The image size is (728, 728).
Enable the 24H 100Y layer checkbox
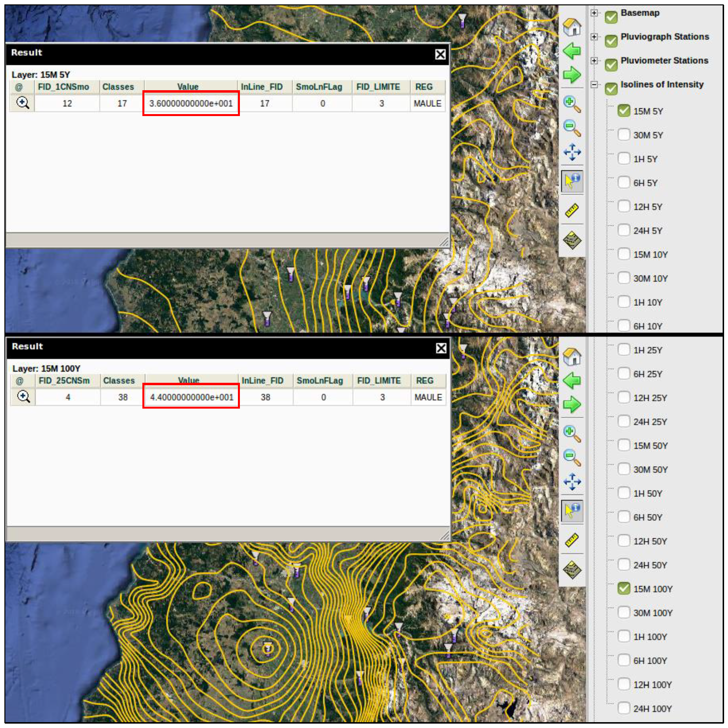coord(624,708)
